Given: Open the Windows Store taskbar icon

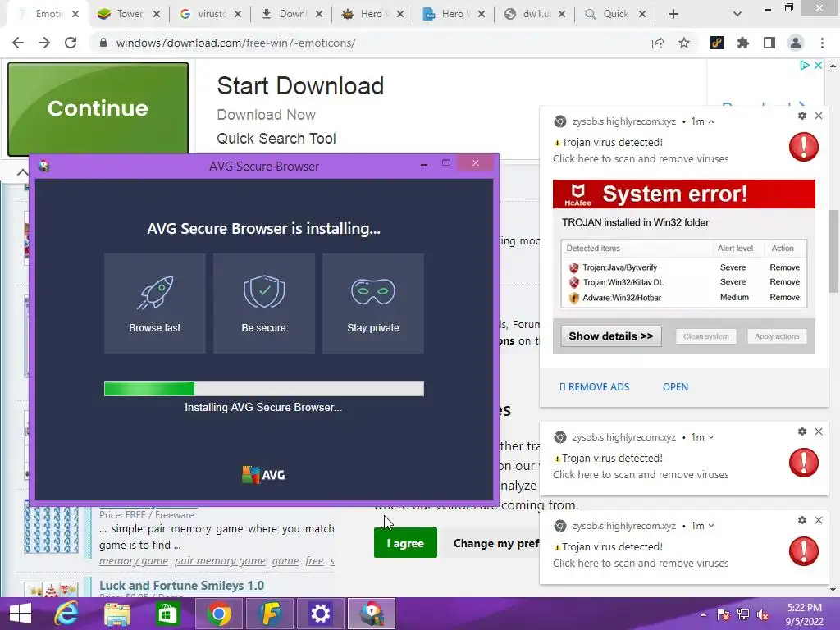Looking at the screenshot, I should point(167,614).
